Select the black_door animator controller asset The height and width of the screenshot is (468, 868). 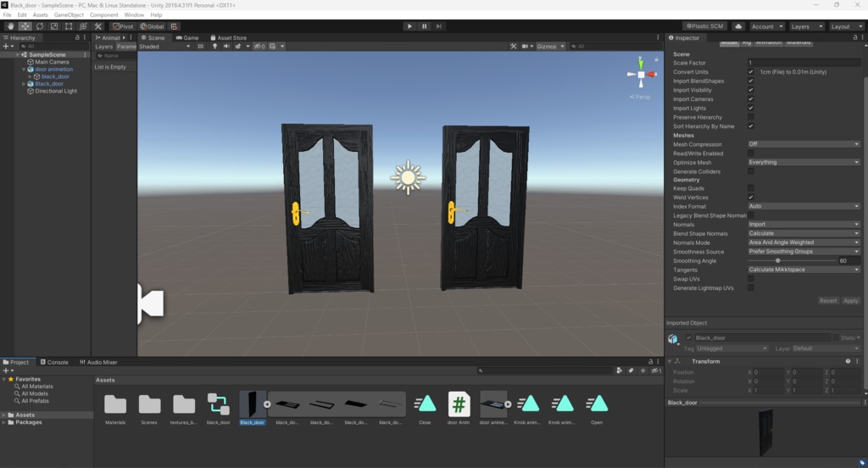pos(218,408)
